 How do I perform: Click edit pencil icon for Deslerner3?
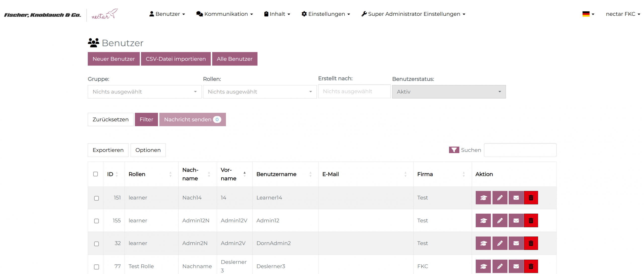coord(499,266)
